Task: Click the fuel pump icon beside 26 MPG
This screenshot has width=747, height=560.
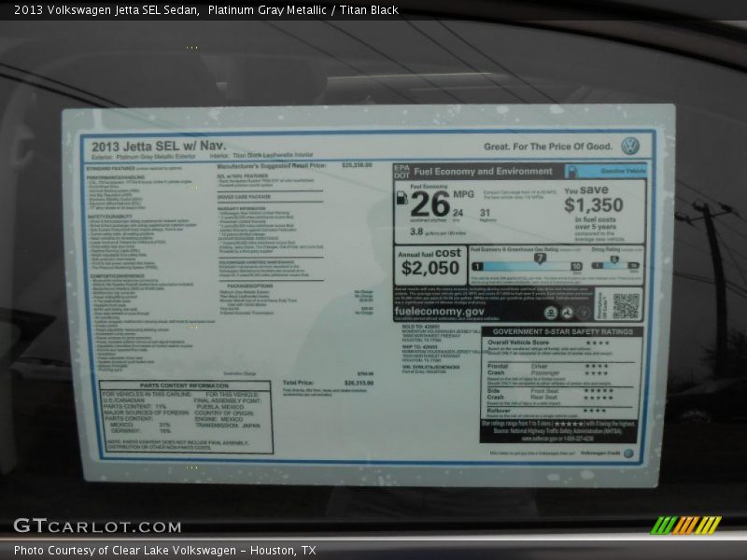Action: 402,197
